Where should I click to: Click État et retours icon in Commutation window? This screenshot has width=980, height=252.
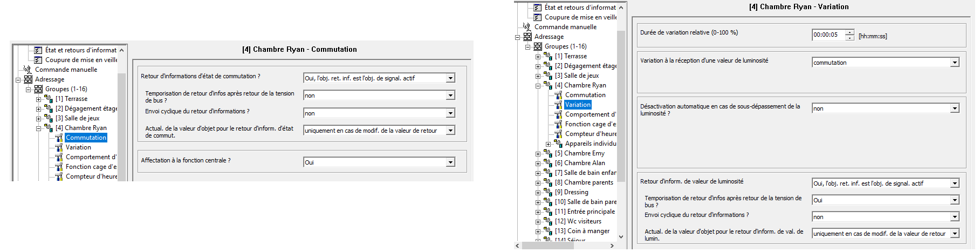[38, 50]
